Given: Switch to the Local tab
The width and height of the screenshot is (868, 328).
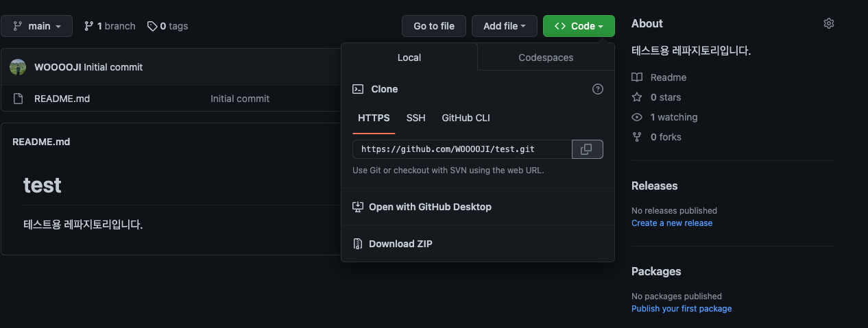Looking at the screenshot, I should click(x=409, y=58).
